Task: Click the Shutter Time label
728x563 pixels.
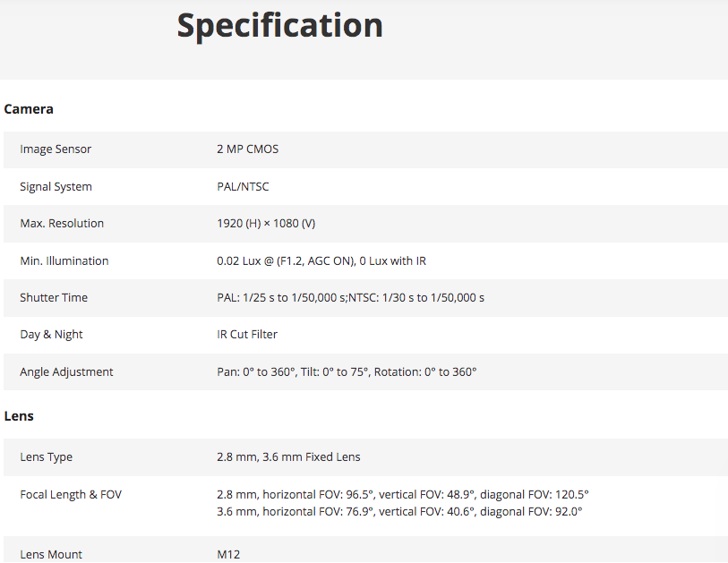Action: point(54,297)
